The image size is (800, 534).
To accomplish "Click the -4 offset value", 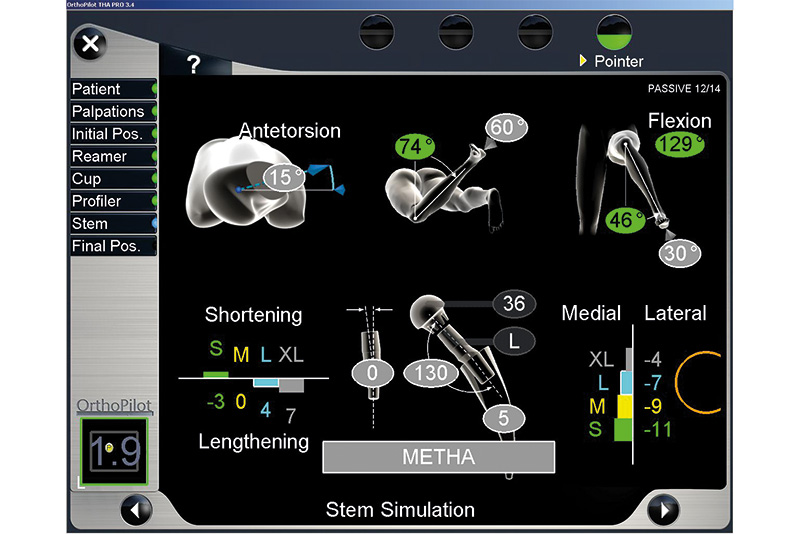I will (653, 360).
